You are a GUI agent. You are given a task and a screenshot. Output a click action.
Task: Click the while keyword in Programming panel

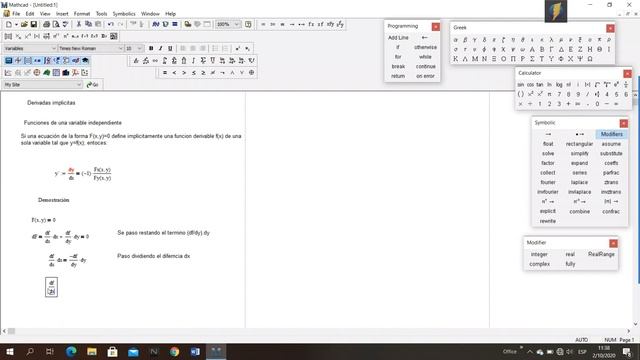425,57
